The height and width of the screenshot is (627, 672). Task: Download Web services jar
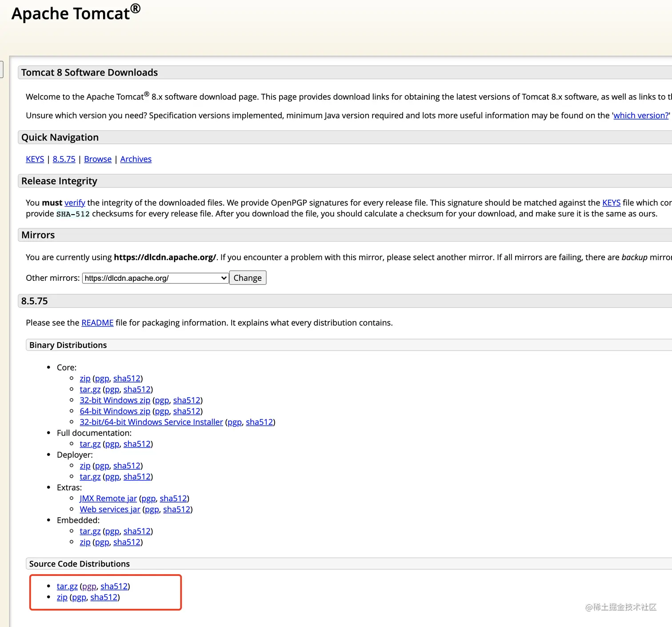coord(110,509)
